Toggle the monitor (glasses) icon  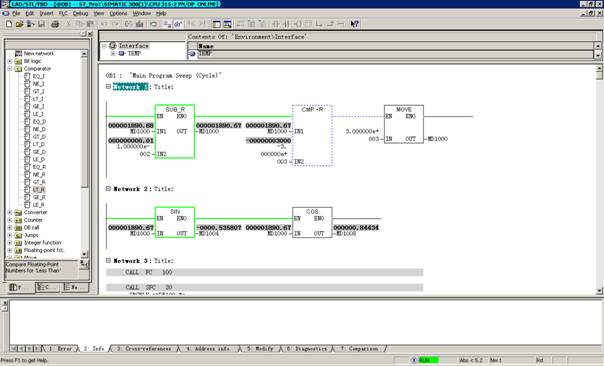177,24
